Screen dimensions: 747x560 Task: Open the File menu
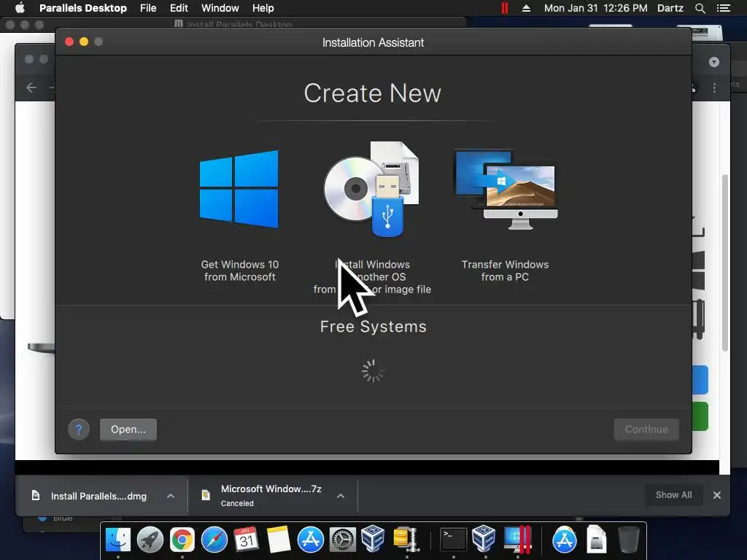(x=148, y=8)
